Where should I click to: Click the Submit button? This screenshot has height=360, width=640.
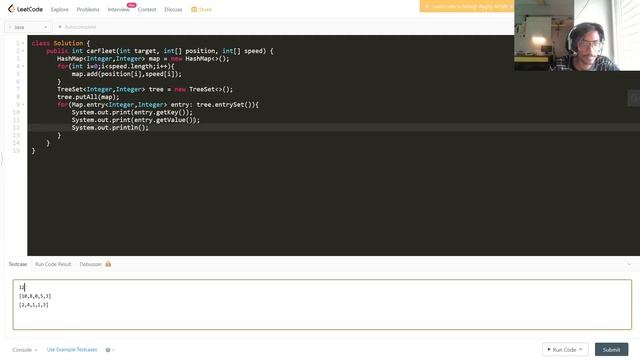(611, 349)
